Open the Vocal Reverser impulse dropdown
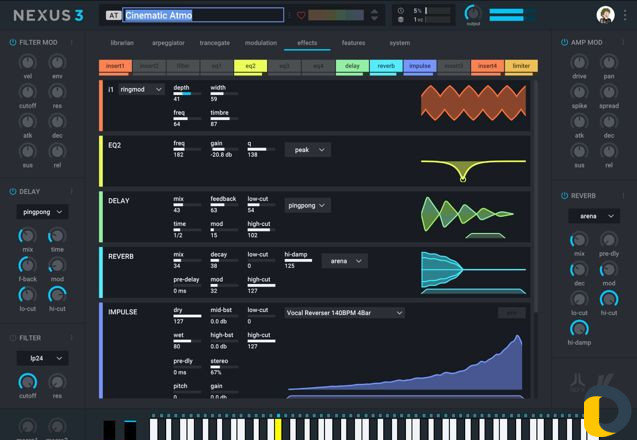The width and height of the screenshot is (637, 440). (x=344, y=313)
